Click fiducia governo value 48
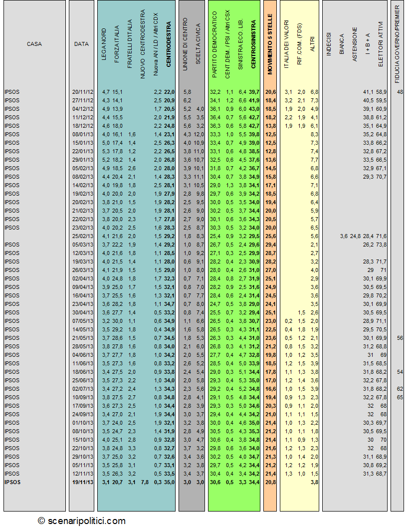414x532 pixels. point(400,92)
